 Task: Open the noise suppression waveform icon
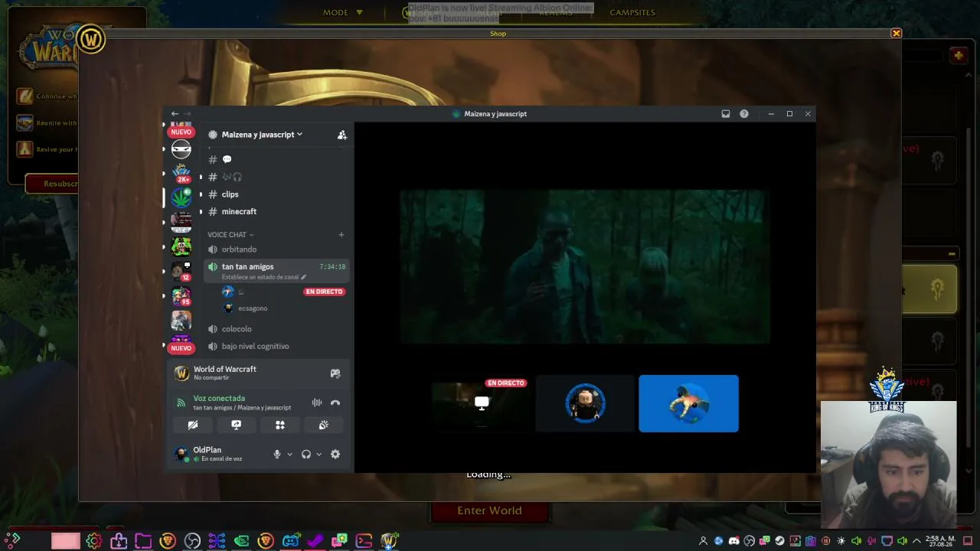tap(317, 403)
